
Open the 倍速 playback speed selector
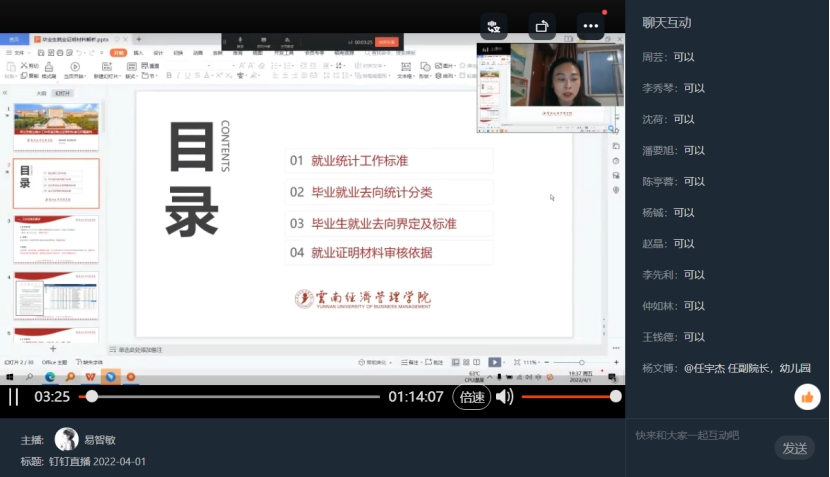pos(472,397)
